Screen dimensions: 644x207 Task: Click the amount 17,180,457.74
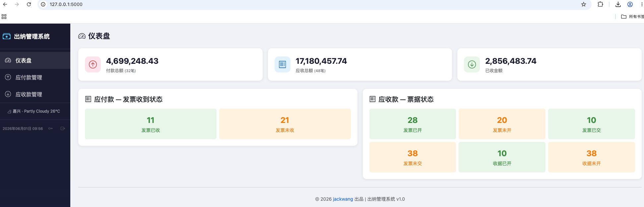(x=321, y=61)
